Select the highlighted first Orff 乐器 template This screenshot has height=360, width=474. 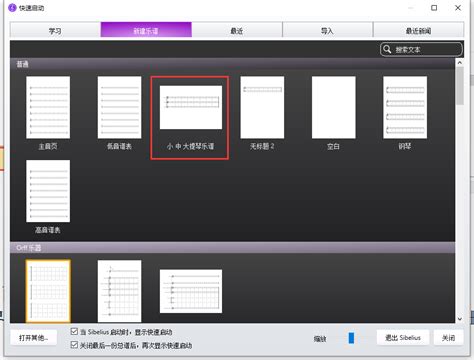(48, 291)
